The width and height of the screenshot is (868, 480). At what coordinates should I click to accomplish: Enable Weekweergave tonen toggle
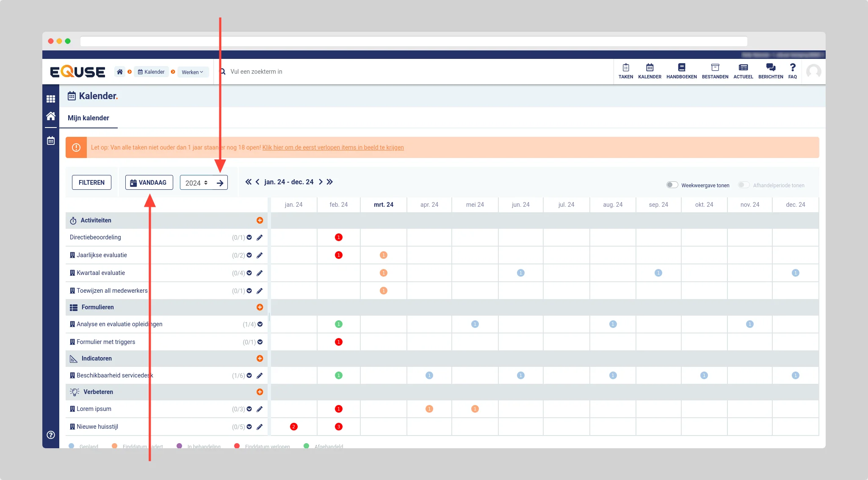[672, 185]
